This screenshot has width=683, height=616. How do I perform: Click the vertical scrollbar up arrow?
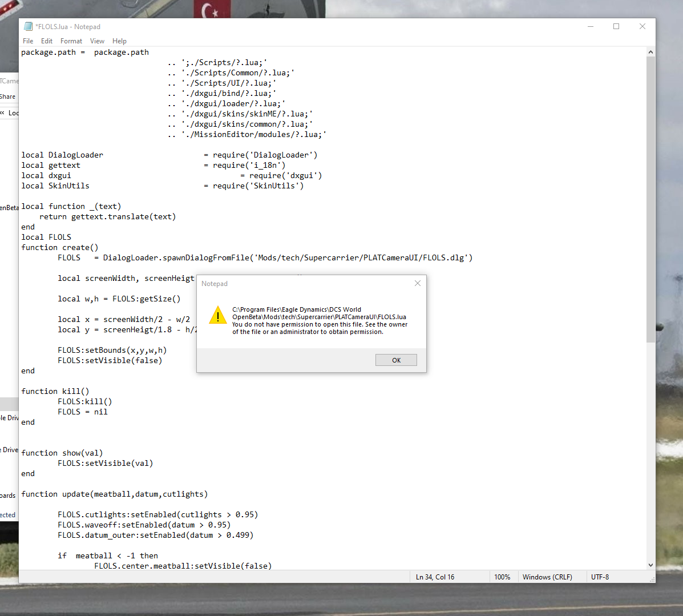[x=650, y=52]
